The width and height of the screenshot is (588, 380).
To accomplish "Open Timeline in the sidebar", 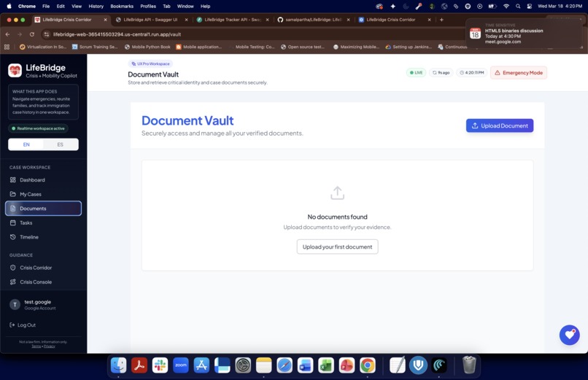I will coord(43,237).
